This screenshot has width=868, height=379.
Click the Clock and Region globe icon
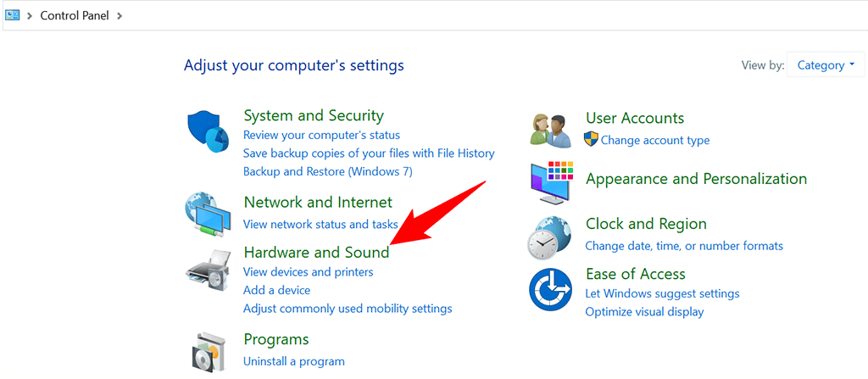(x=550, y=237)
